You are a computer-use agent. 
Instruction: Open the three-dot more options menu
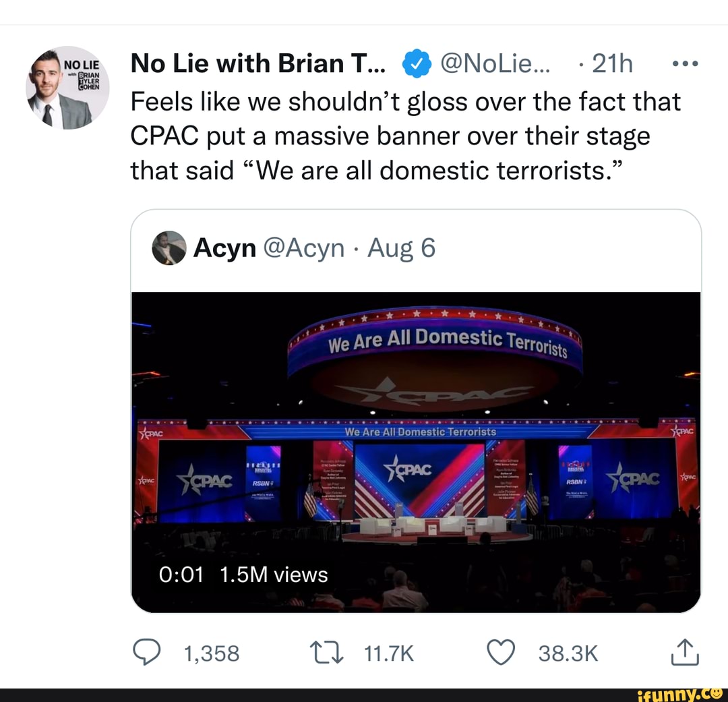coord(686,64)
